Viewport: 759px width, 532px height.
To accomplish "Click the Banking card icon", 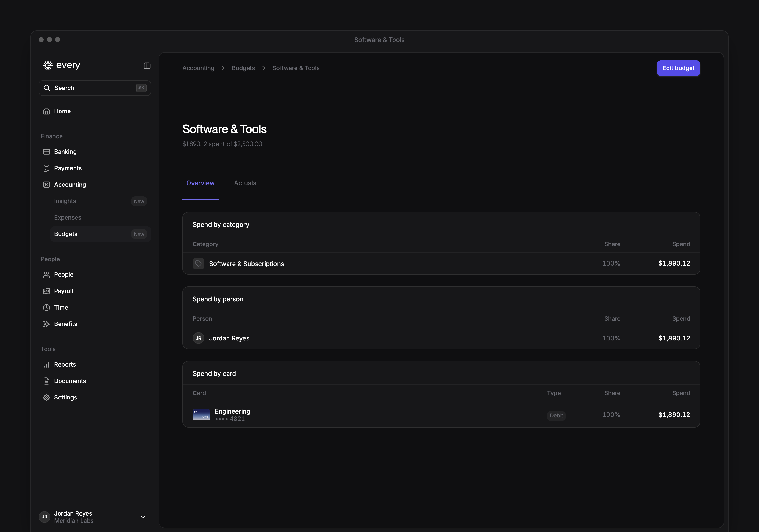I will (46, 152).
